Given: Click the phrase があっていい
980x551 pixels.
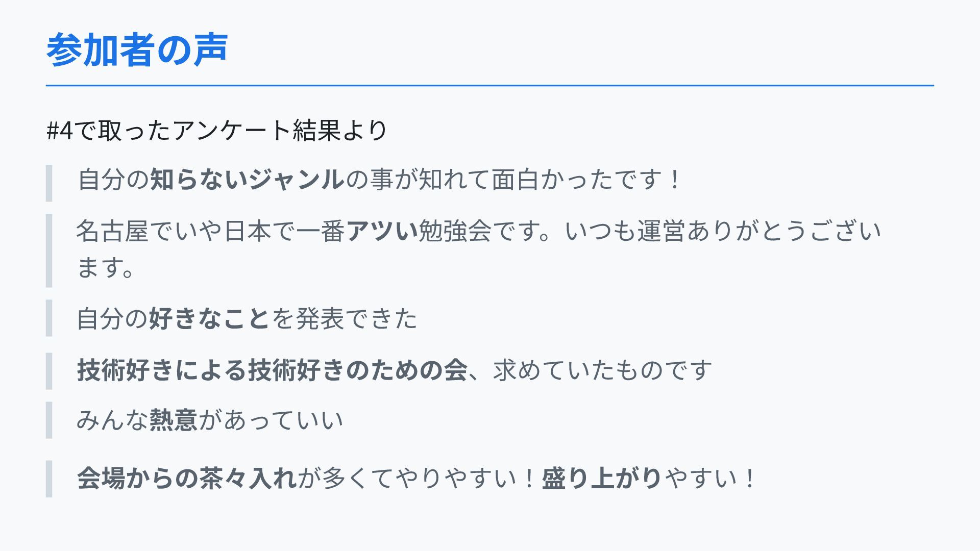Looking at the screenshot, I should (x=271, y=420).
